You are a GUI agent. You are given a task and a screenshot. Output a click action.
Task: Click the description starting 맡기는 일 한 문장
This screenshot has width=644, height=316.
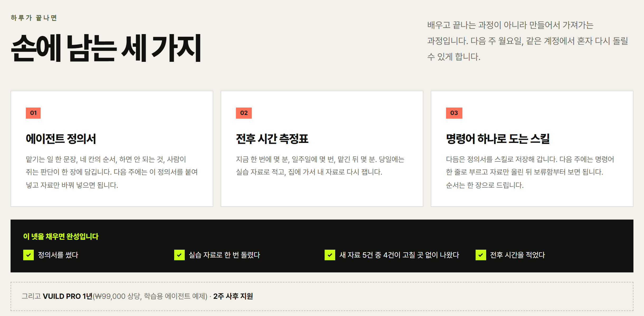tap(112, 172)
